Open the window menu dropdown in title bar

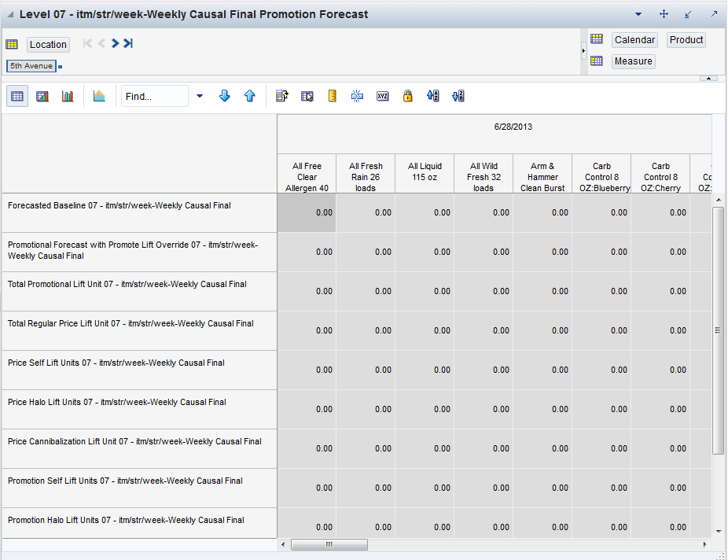pos(638,14)
